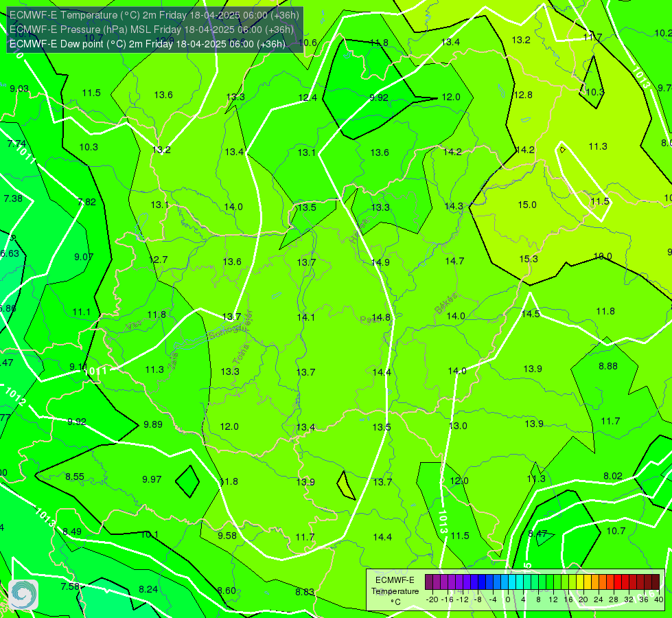The height and width of the screenshot is (618, 672).
Task: Click the map value 9.07
Action: tap(84, 257)
